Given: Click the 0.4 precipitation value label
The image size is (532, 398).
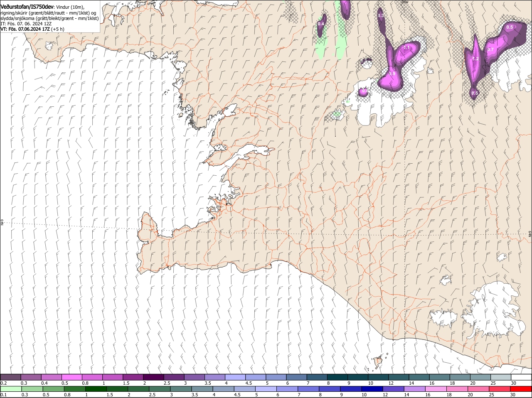Looking at the screenshot, I should click(x=321, y=24).
